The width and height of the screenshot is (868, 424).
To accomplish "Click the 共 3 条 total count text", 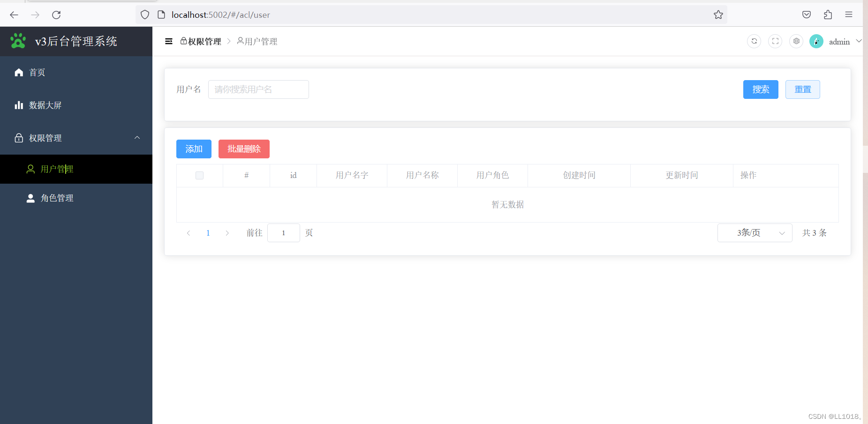I will 815,233.
